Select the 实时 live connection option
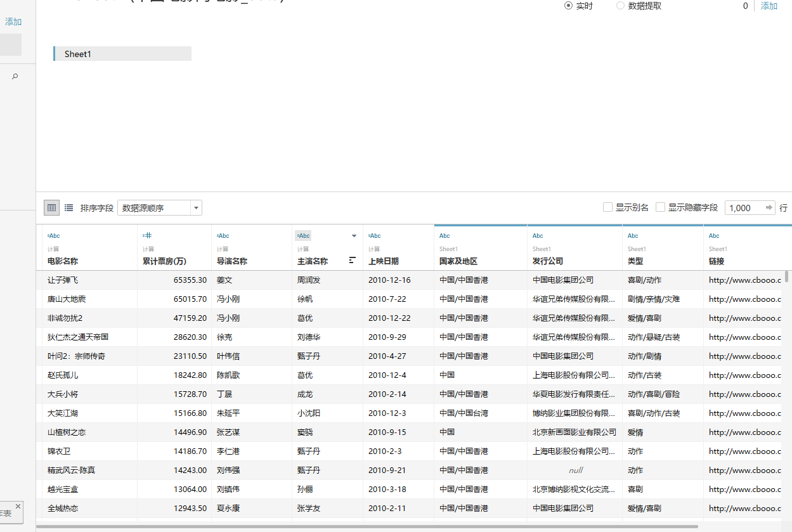The width and height of the screenshot is (792, 532). [x=568, y=6]
